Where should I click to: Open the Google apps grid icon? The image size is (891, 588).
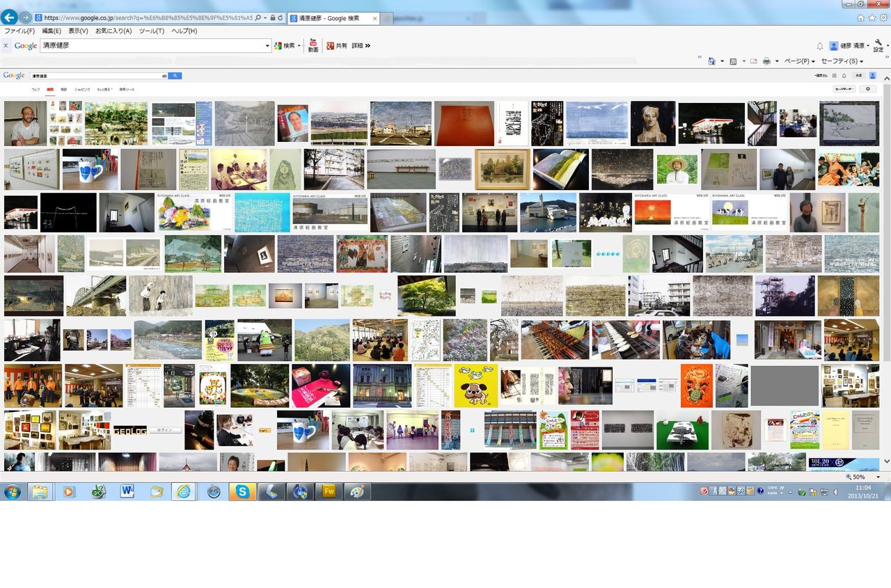coord(835,75)
